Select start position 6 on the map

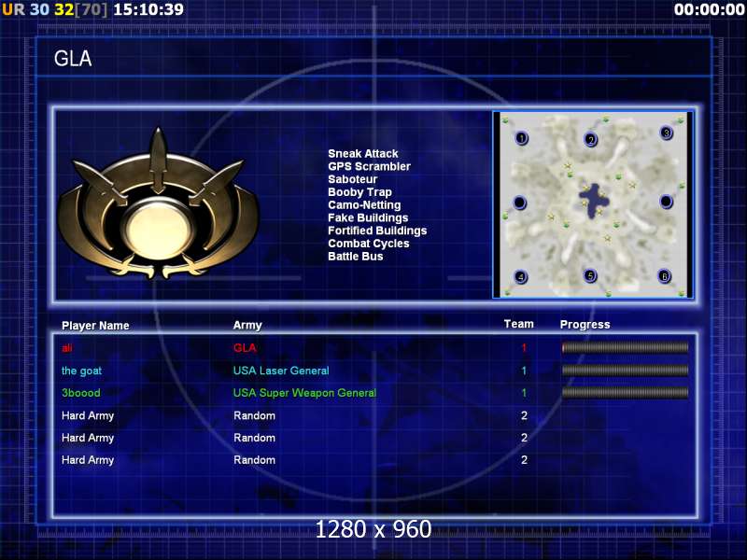click(x=664, y=276)
